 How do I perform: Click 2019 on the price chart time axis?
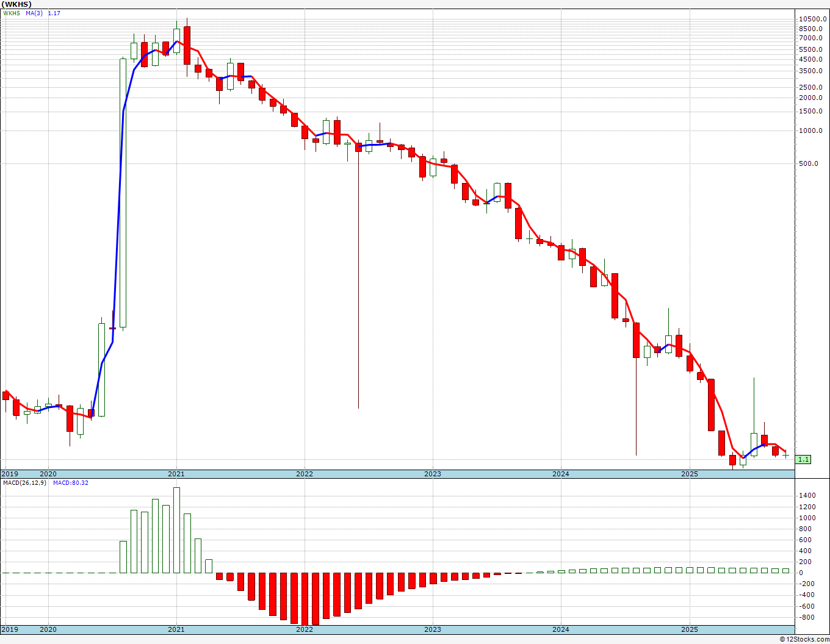(10, 474)
